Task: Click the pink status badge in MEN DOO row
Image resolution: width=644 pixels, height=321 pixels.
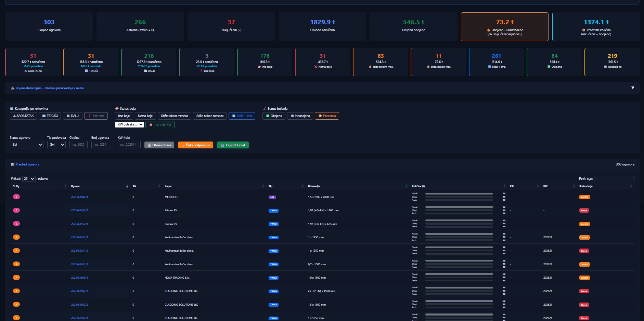Action: click(x=16, y=197)
